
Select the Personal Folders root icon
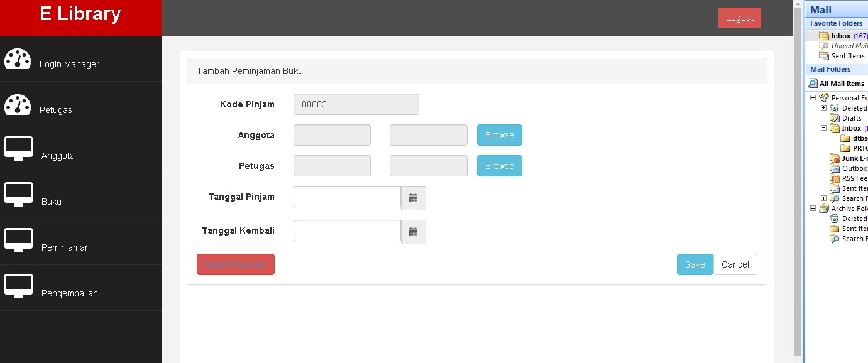click(824, 98)
